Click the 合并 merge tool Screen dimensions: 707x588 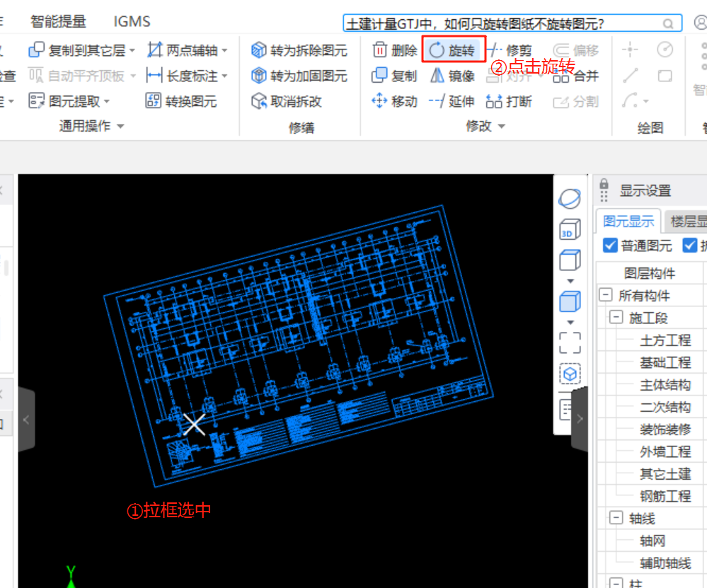[x=576, y=76]
